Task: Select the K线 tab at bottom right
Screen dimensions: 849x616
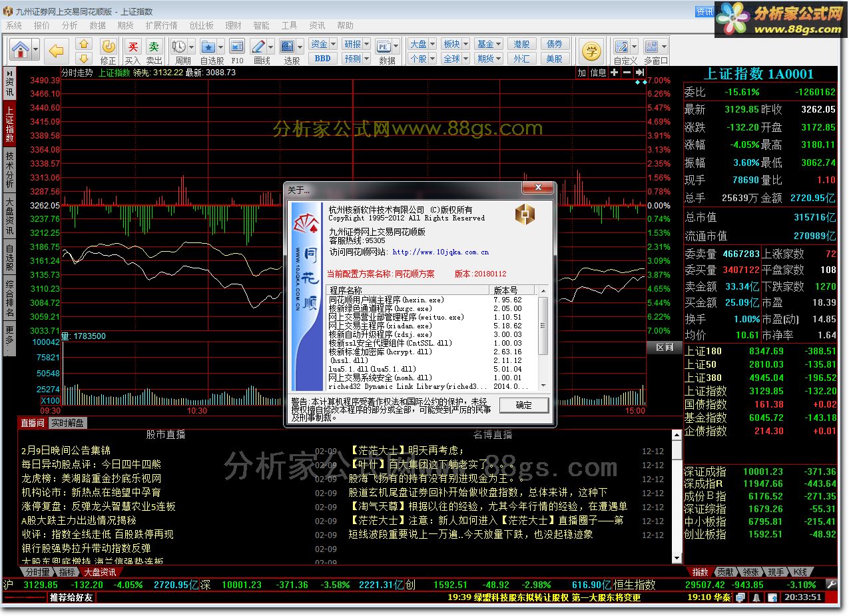Action: click(x=800, y=571)
